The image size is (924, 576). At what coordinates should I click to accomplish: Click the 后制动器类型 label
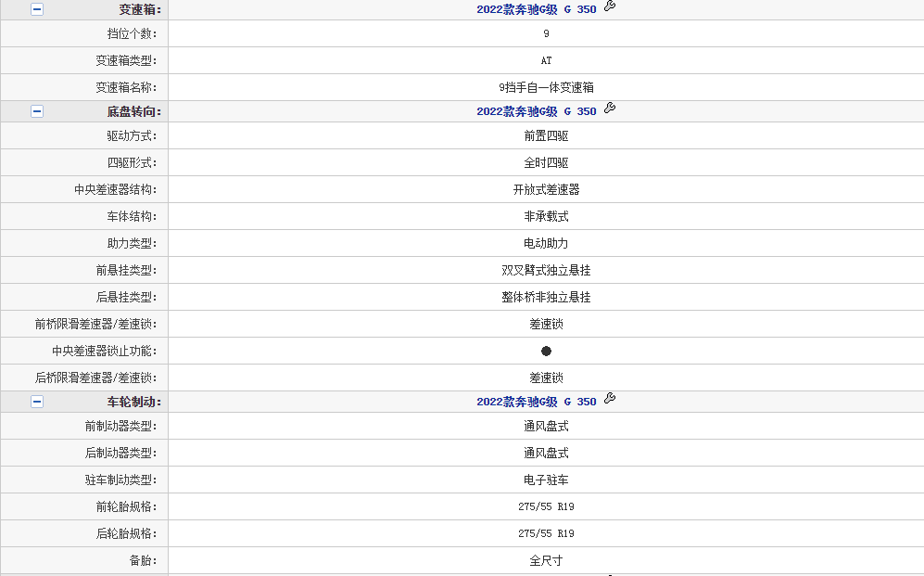[x=120, y=453]
